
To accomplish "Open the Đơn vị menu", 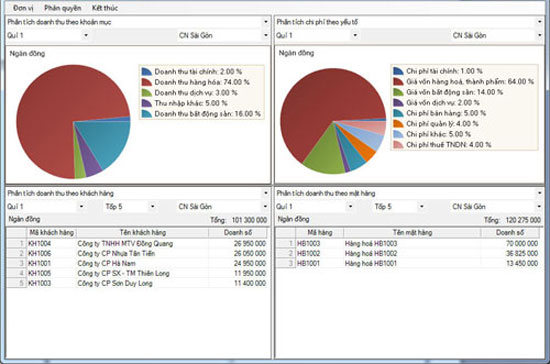I will [x=23, y=8].
